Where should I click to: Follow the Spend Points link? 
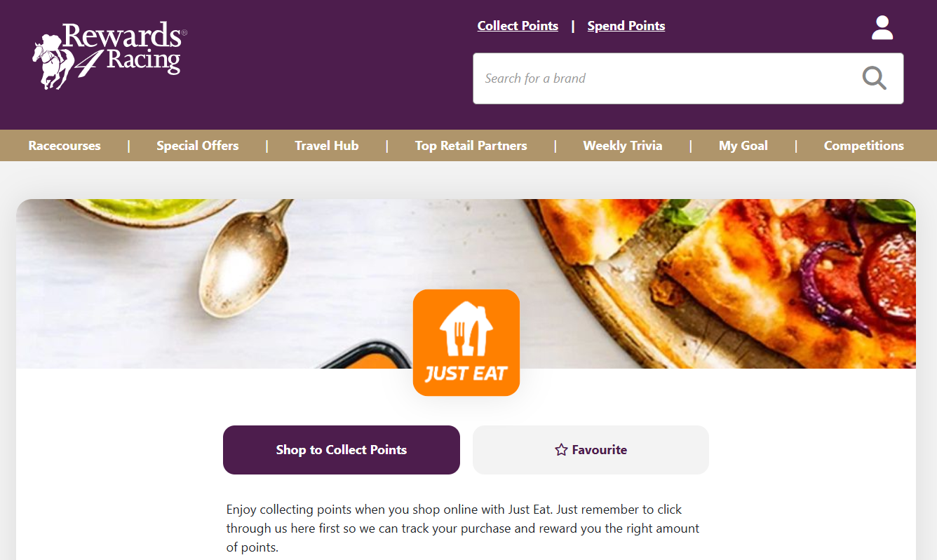coord(626,26)
